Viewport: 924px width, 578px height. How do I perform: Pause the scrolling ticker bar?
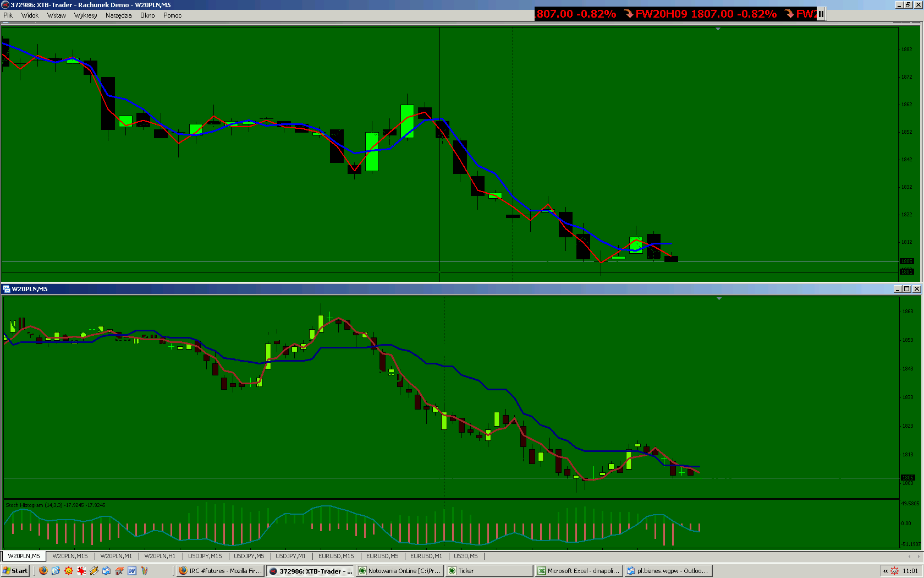821,14
